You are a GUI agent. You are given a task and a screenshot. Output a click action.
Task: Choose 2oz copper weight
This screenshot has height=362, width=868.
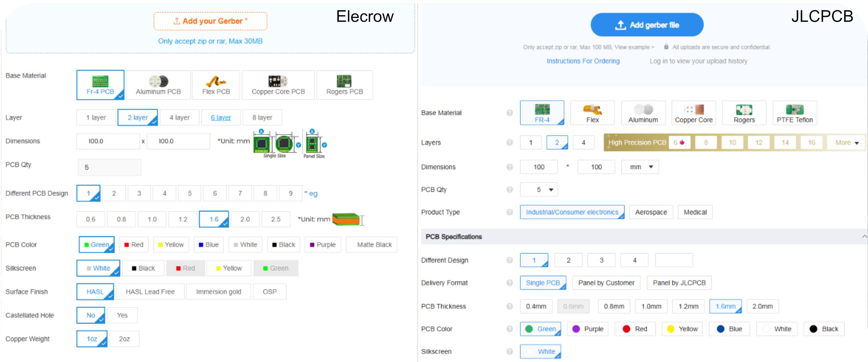pyautogui.click(x=124, y=339)
